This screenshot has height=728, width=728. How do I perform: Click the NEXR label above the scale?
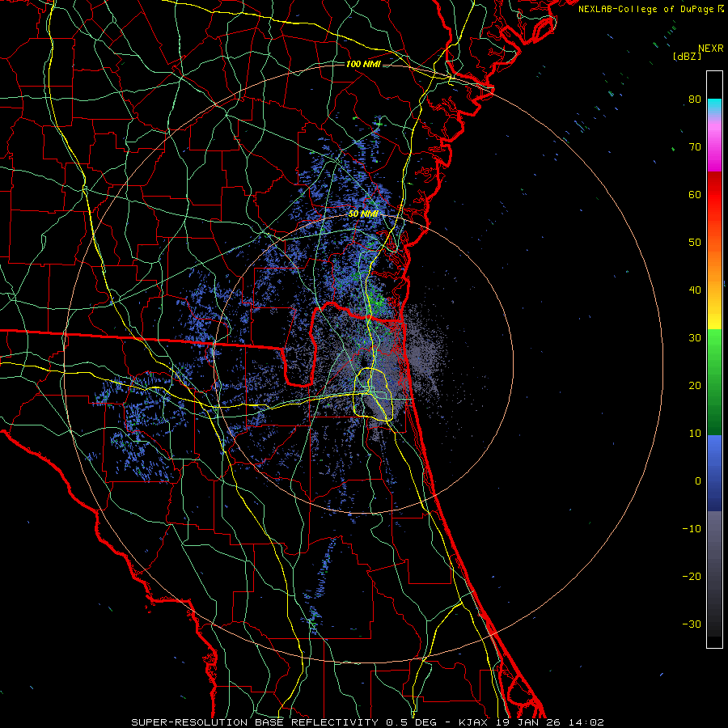pos(710,49)
